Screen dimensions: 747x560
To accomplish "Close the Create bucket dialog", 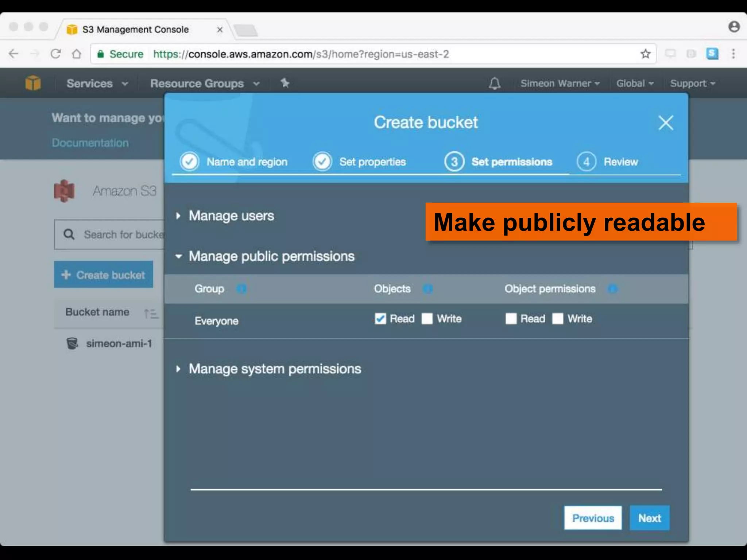I will (x=666, y=123).
